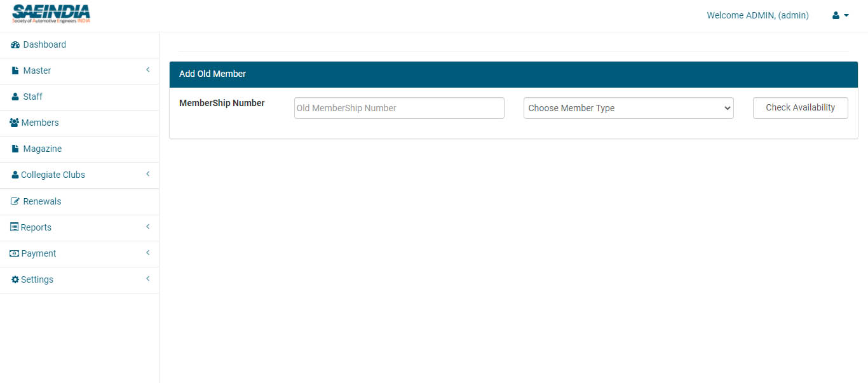This screenshot has height=383, width=868.
Task: Click the MemberShip Number label
Action: (222, 103)
